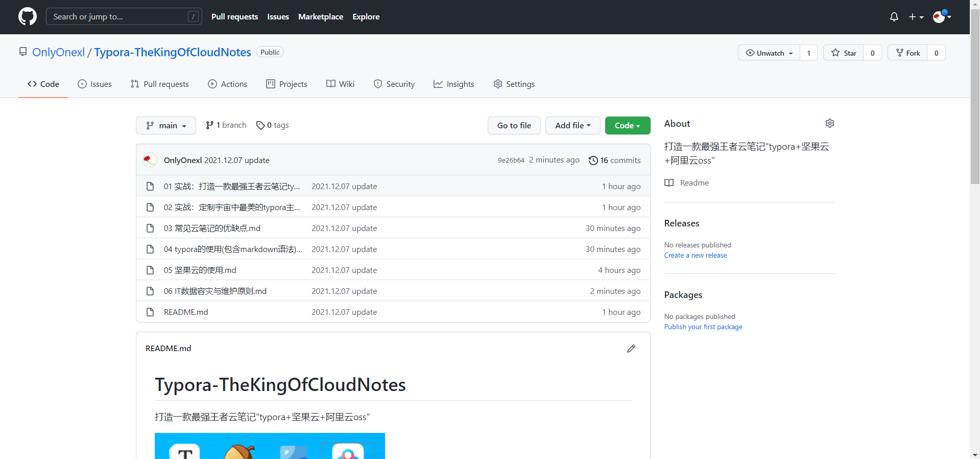Open the fork count 0
The image size is (980, 459).
pyautogui.click(x=936, y=53)
